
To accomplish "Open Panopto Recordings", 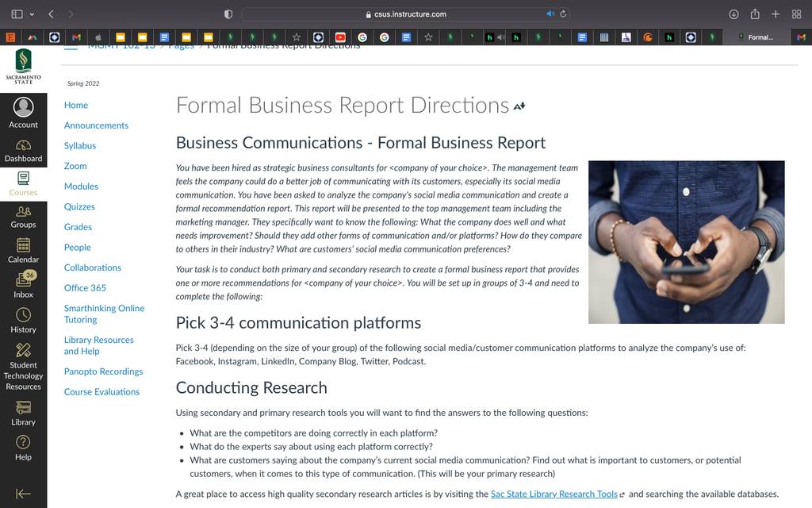I will pos(104,371).
